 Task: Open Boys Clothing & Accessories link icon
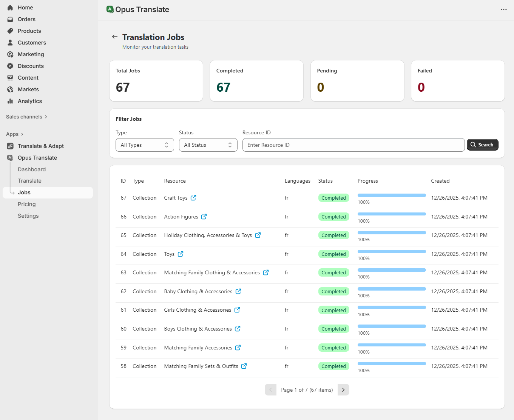point(238,329)
